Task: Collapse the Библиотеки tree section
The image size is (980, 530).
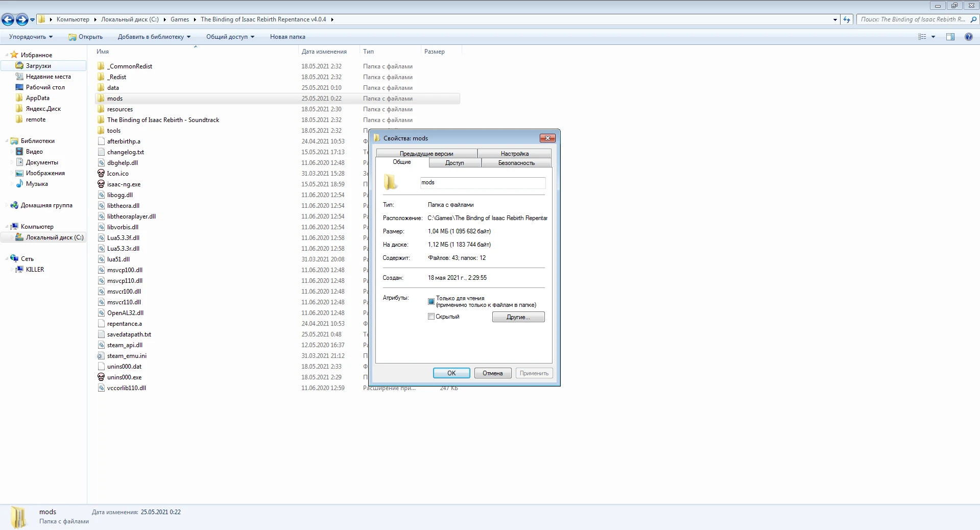Action: (7, 140)
